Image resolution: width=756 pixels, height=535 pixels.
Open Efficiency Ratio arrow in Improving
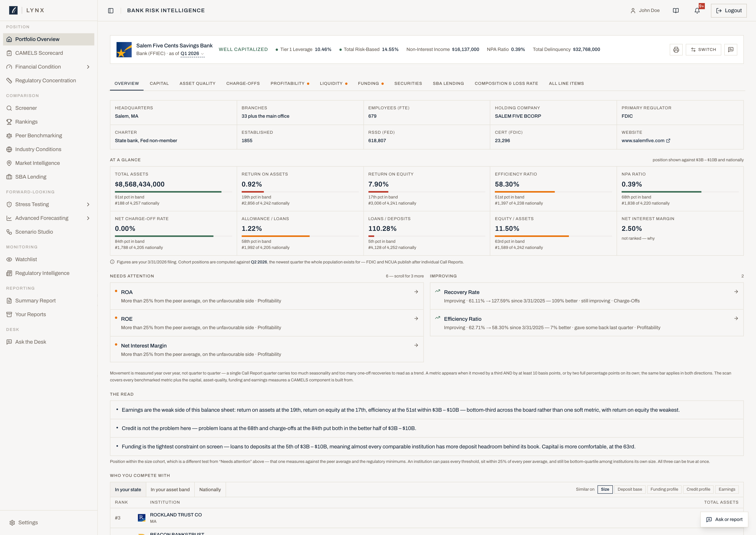point(736,318)
